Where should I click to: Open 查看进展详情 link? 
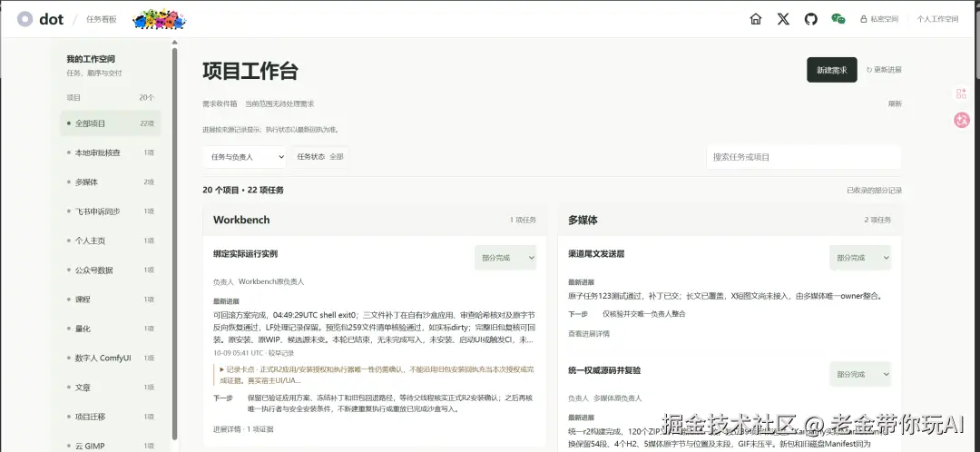click(589, 334)
